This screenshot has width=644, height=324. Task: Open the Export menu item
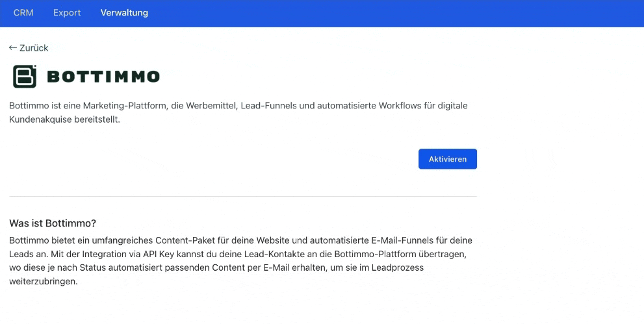click(x=67, y=13)
